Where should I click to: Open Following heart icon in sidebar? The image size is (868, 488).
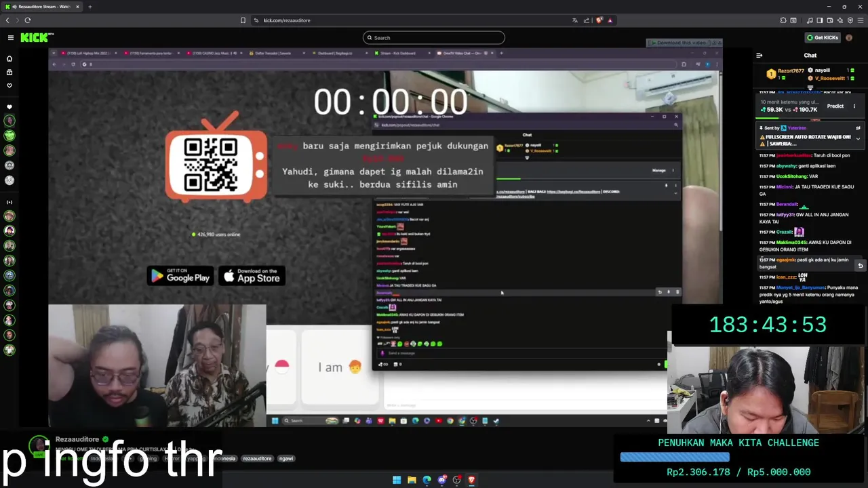[x=9, y=85]
